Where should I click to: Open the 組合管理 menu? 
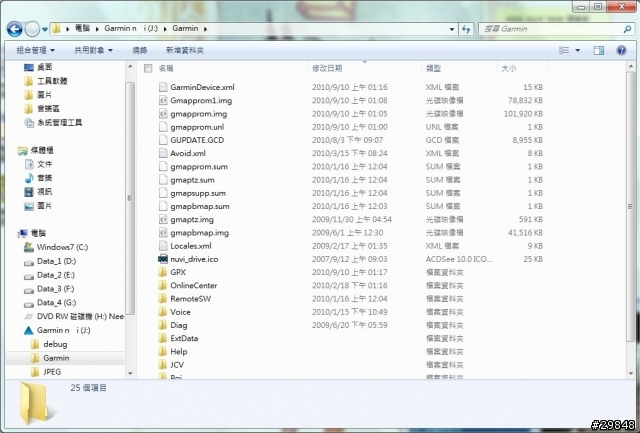coord(36,50)
